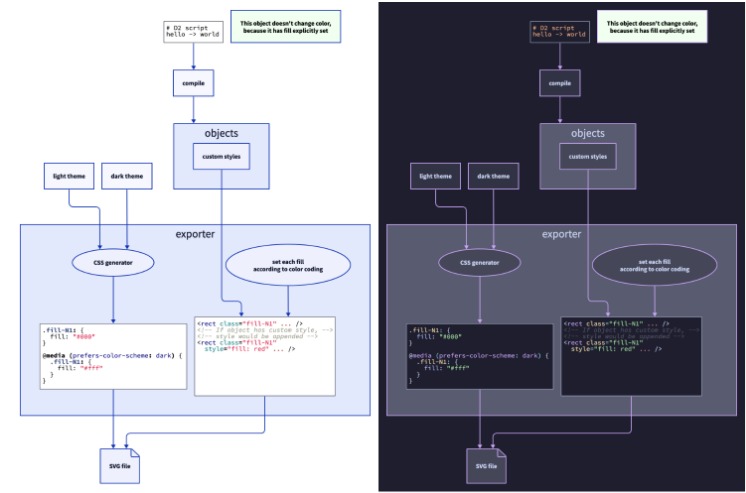
Task: Click the SVG file page shape in dark diagram
Action: pos(486,466)
